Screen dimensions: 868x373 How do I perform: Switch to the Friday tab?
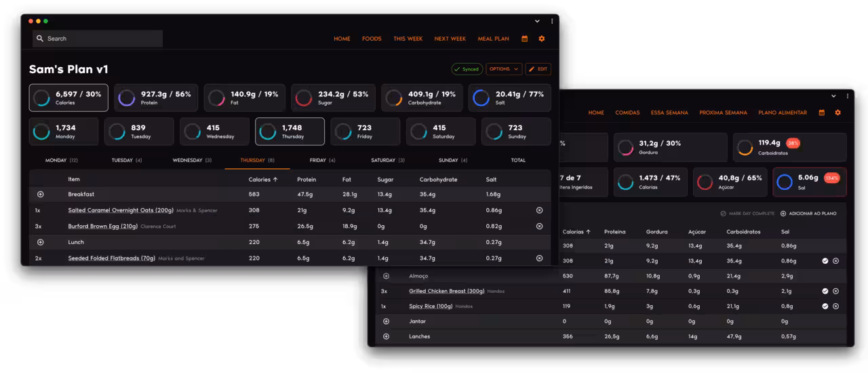click(x=323, y=161)
